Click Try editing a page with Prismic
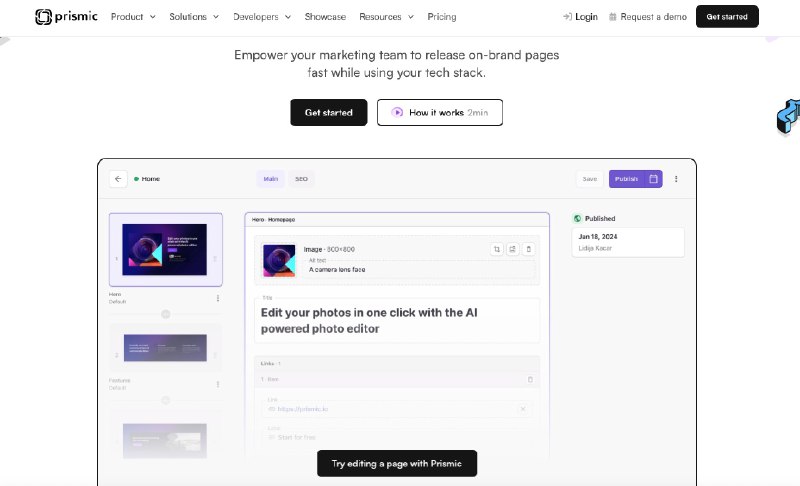This screenshot has height=486, width=800. pyautogui.click(x=397, y=463)
